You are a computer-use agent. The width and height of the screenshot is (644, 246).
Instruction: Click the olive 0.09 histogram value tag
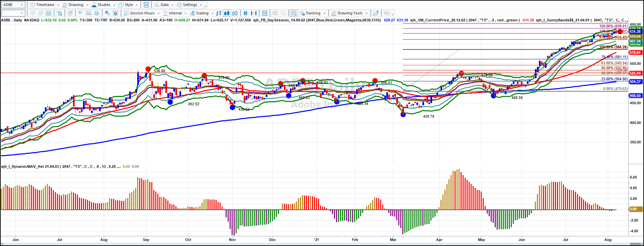tap(635, 209)
